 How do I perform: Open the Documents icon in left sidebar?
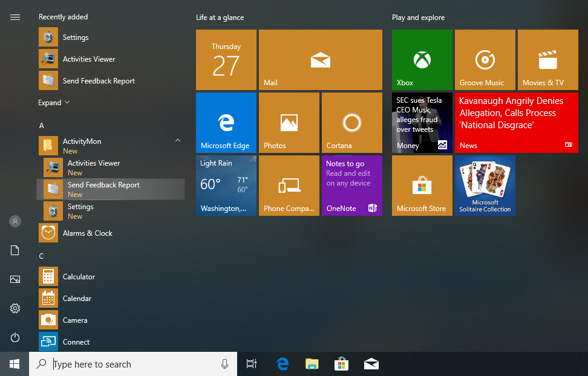[x=15, y=250]
